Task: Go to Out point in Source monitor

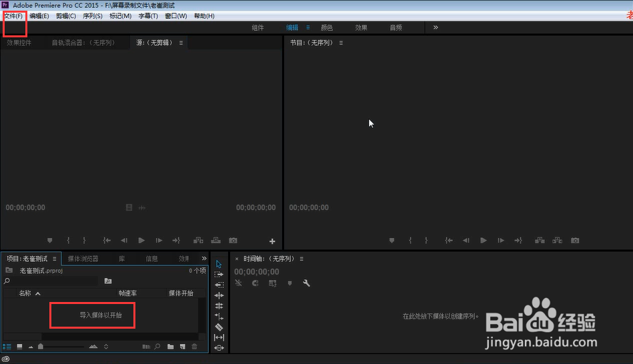Action: point(176,241)
